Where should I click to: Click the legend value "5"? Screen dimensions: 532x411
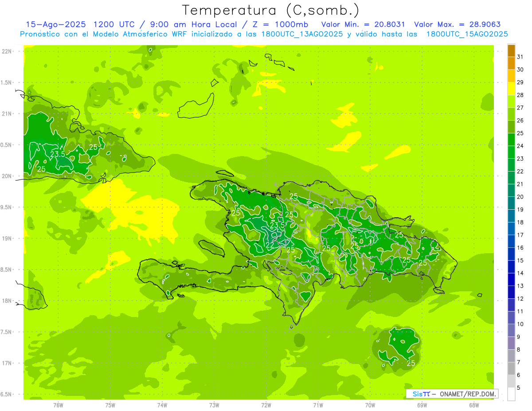point(519,388)
